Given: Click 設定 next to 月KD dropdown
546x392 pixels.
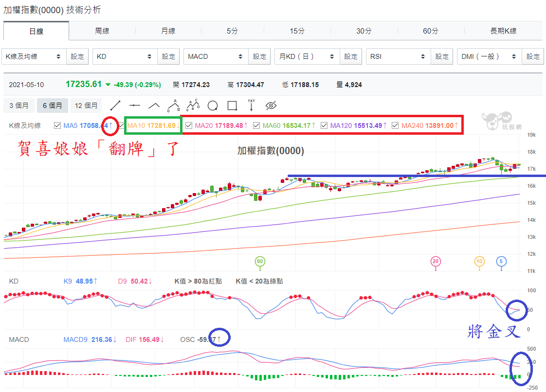Looking at the screenshot, I should coord(351,56).
